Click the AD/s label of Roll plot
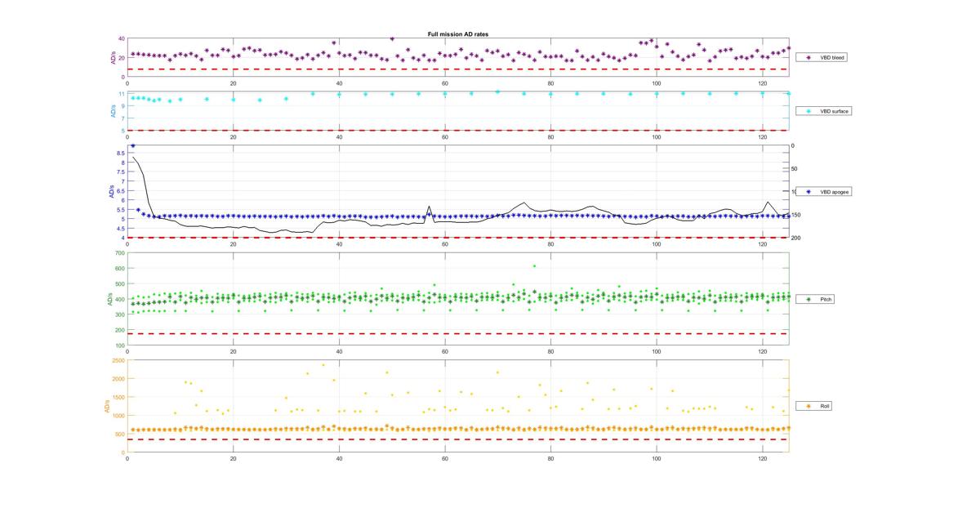980x508 pixels. click(x=107, y=406)
